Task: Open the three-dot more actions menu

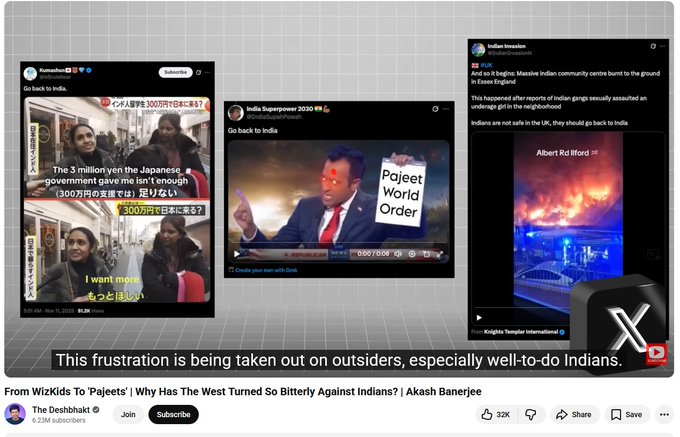Action: (x=664, y=414)
